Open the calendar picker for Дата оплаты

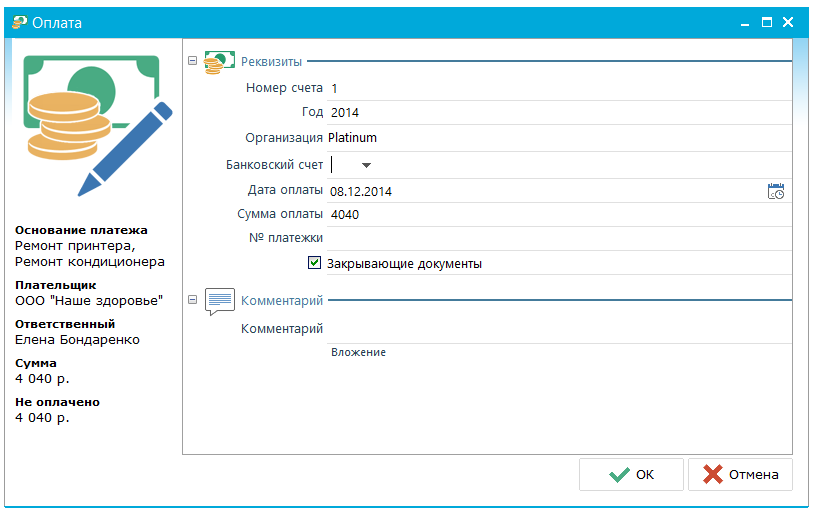pos(776,191)
